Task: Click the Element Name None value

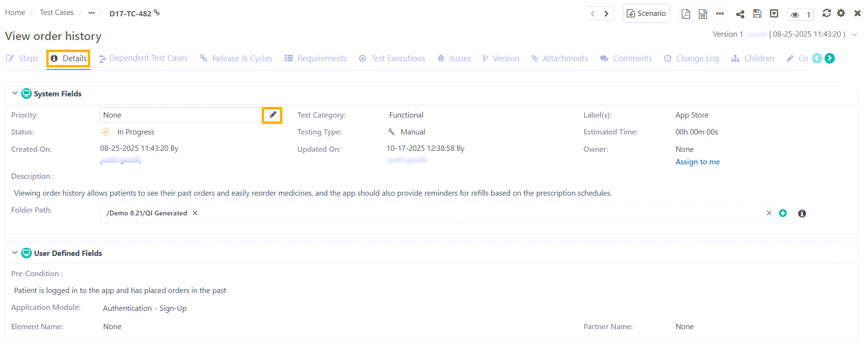Action: 112,327
